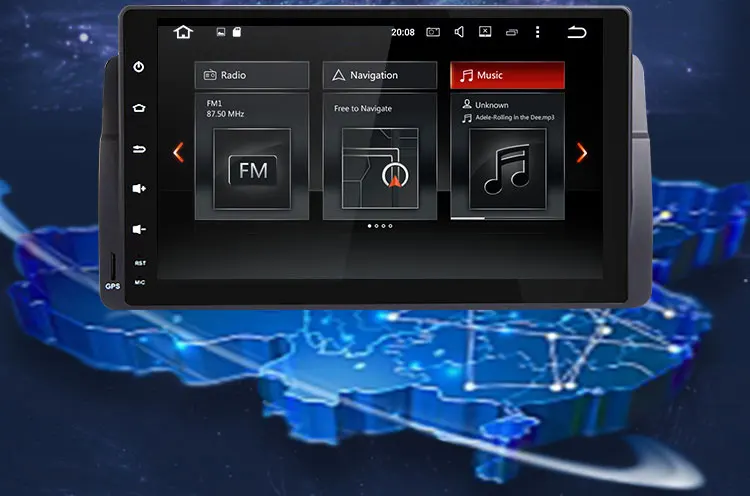Viewport: 750px width, 496px height.
Task: Open the image gallery notification icon
Action: tap(221, 32)
